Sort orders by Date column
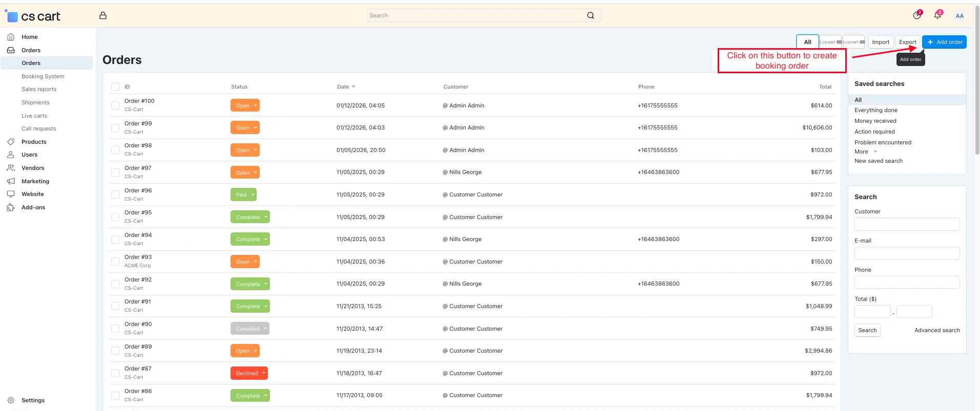Screen dimensions: 980x411 tap(346, 86)
